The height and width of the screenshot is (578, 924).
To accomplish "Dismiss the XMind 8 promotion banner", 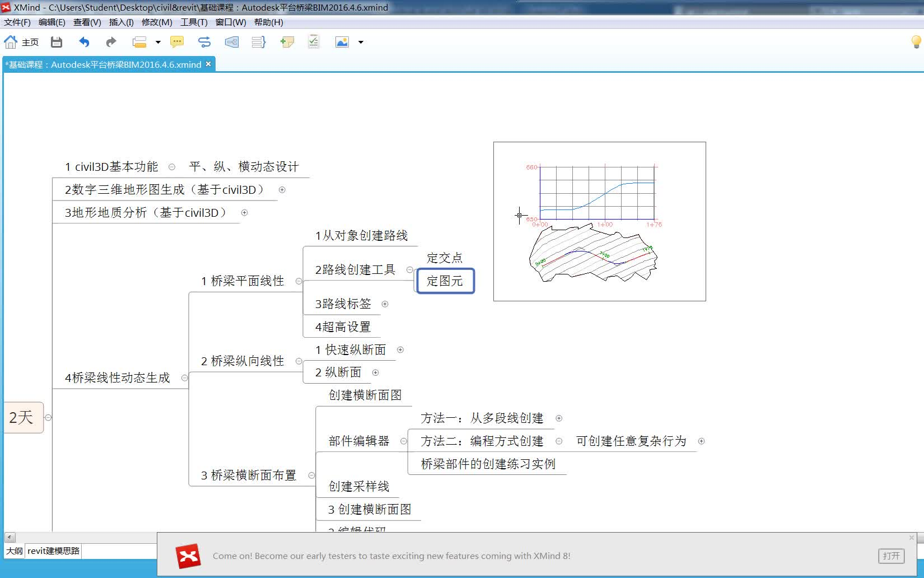I will click(912, 538).
